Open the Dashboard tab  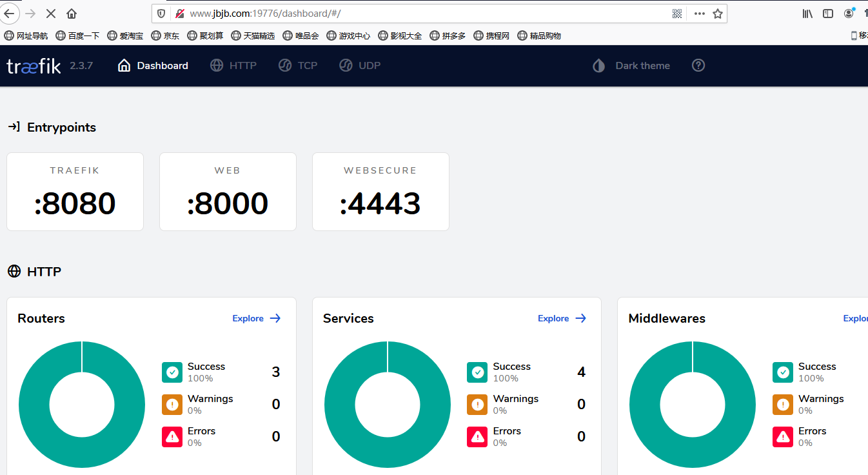coord(153,66)
